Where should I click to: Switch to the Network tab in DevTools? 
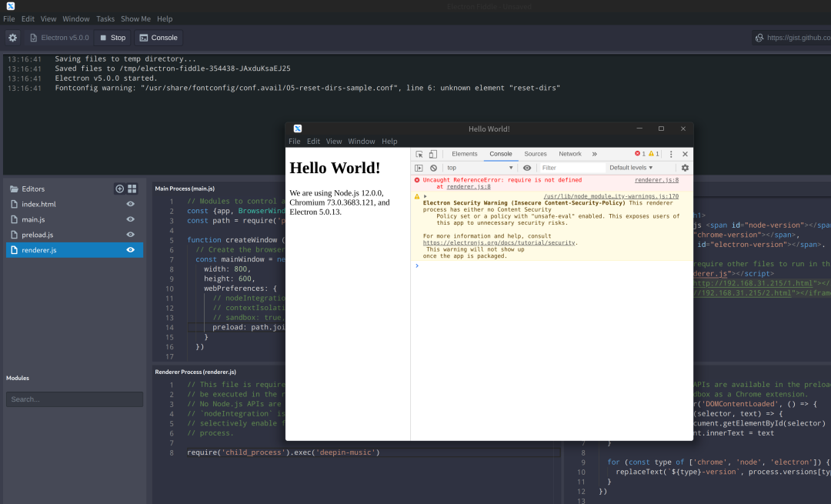pos(569,154)
